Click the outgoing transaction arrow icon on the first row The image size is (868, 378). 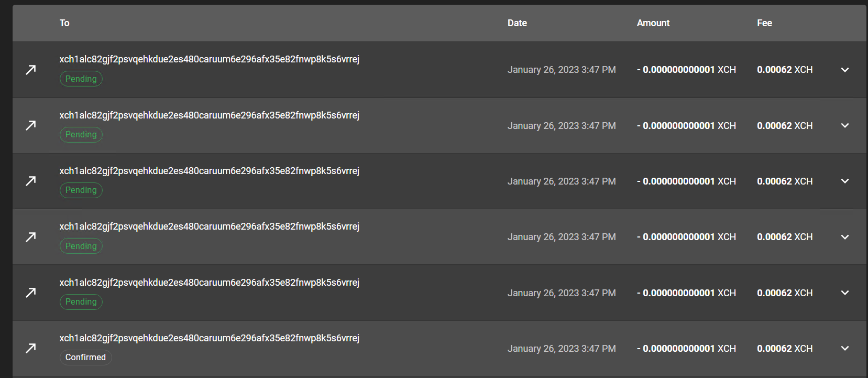pyautogui.click(x=31, y=69)
